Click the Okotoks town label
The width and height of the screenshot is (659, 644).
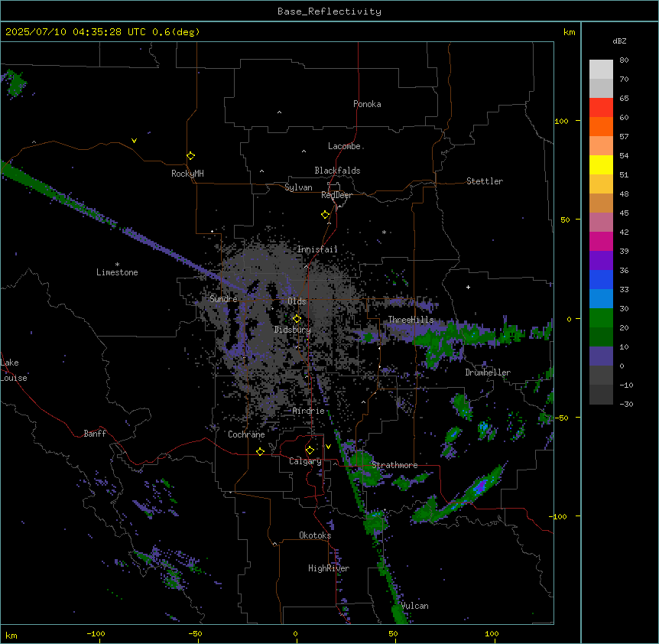click(x=315, y=535)
